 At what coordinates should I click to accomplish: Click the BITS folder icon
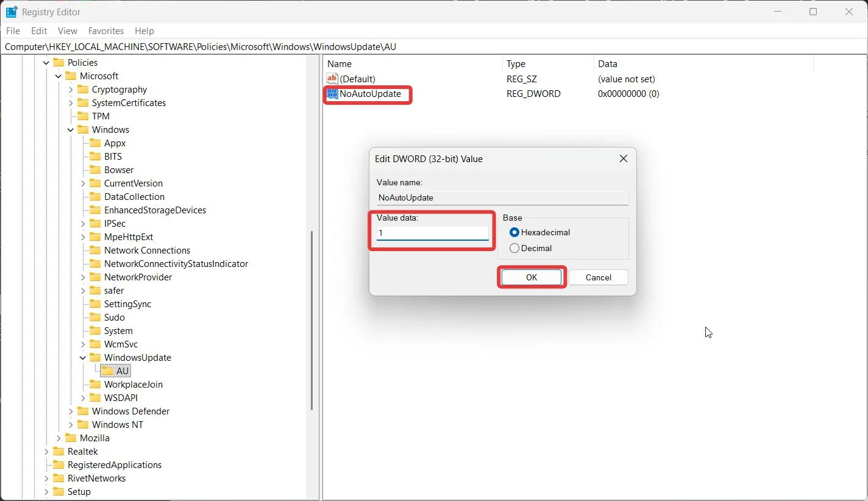95,156
